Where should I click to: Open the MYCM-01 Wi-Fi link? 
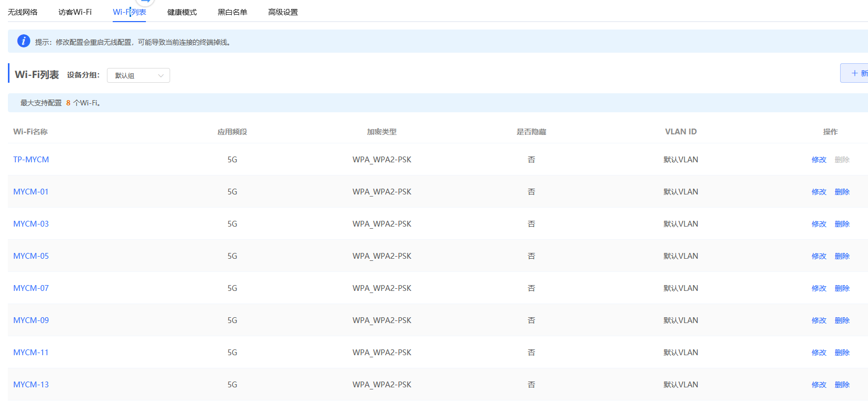(x=31, y=192)
